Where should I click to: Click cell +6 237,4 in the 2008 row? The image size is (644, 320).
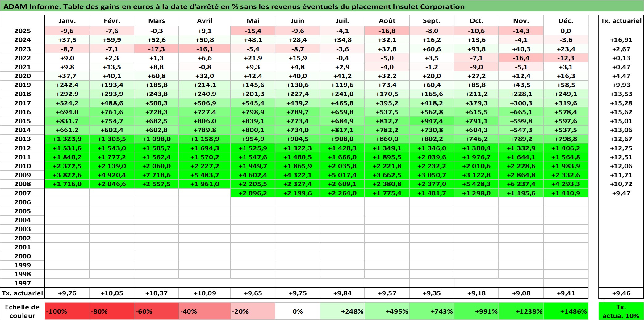pos(521,184)
